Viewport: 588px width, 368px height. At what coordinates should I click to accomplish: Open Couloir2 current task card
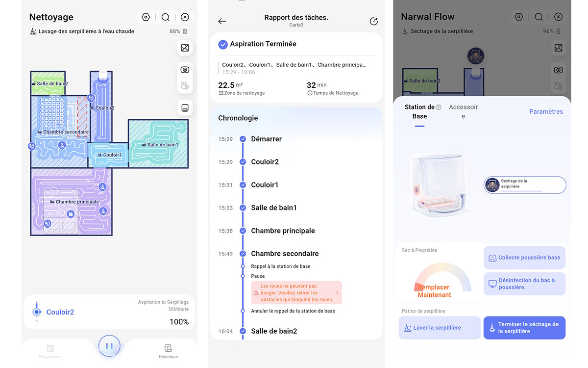pyautogui.click(x=109, y=312)
